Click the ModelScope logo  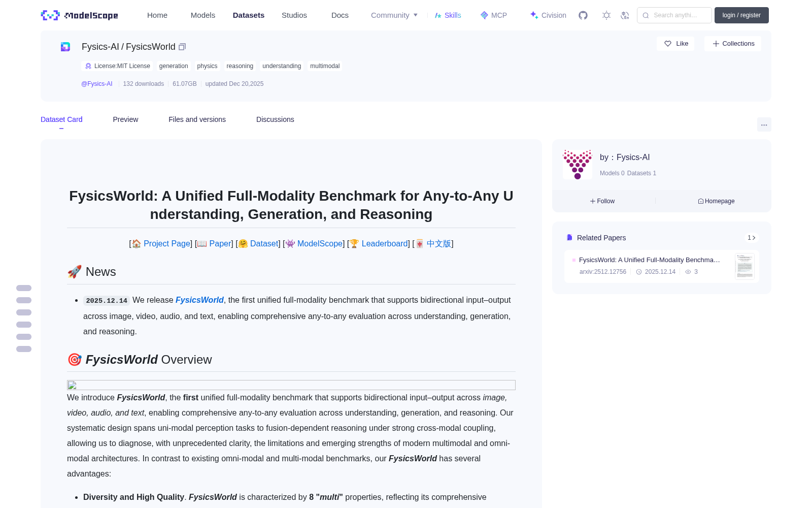(80, 15)
